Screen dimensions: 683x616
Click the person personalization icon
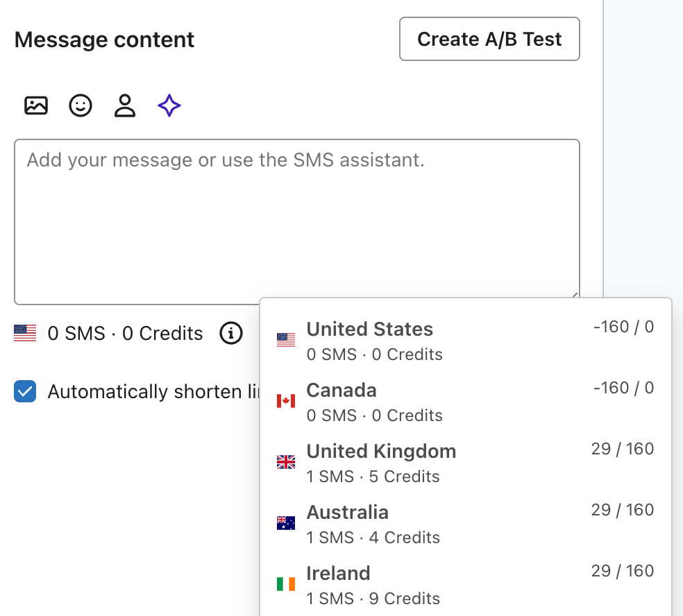(125, 105)
